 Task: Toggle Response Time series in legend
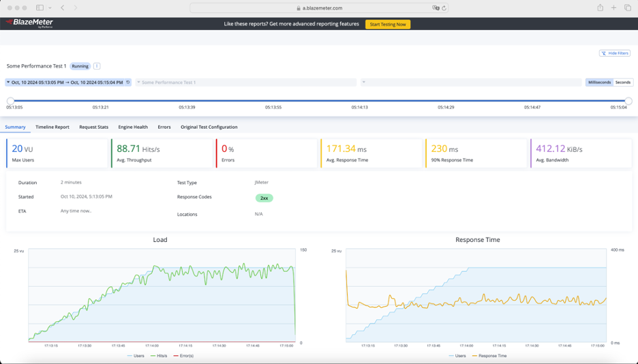(489, 356)
